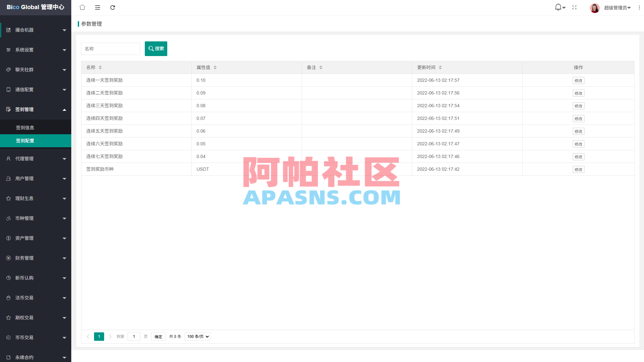Toggle fullscreen with the expand icon
The width and height of the screenshot is (644, 362).
coord(574,7)
